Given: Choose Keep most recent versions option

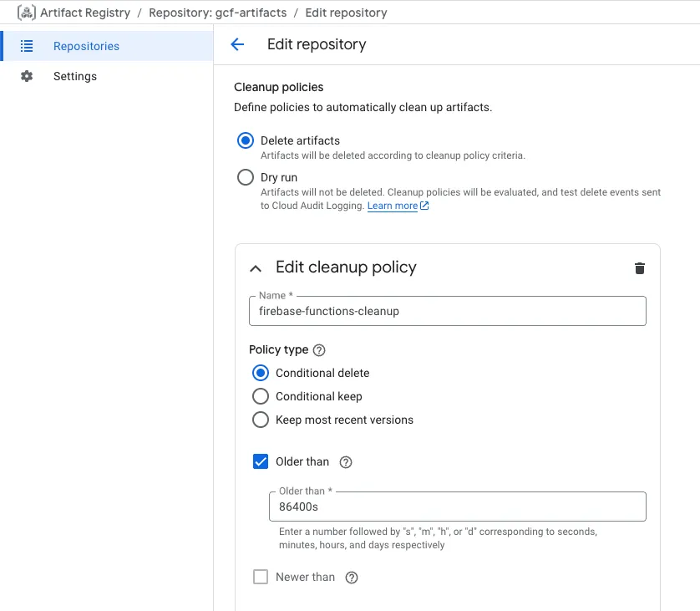Looking at the screenshot, I should (261, 420).
